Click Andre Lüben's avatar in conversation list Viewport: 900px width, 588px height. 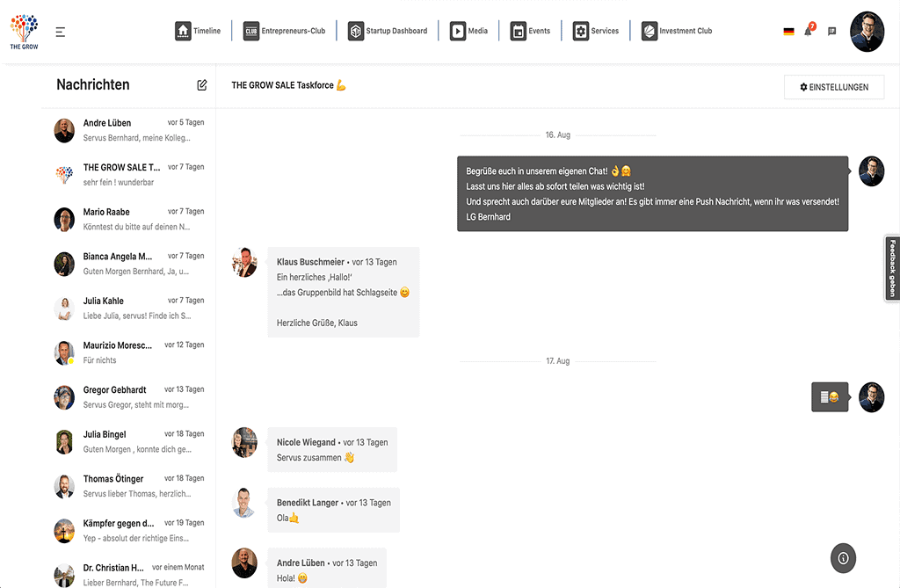click(64, 131)
